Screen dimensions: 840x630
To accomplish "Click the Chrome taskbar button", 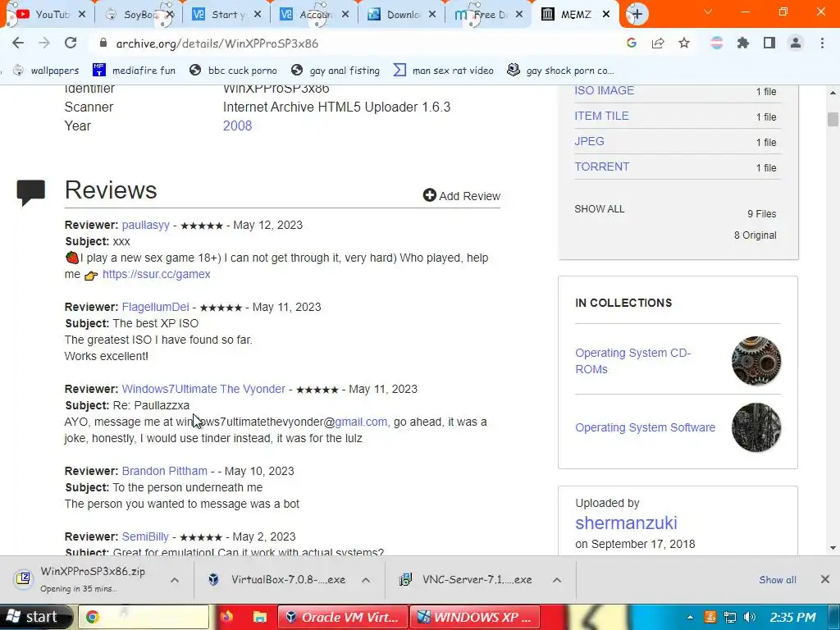I will pyautogui.click(x=144, y=617).
